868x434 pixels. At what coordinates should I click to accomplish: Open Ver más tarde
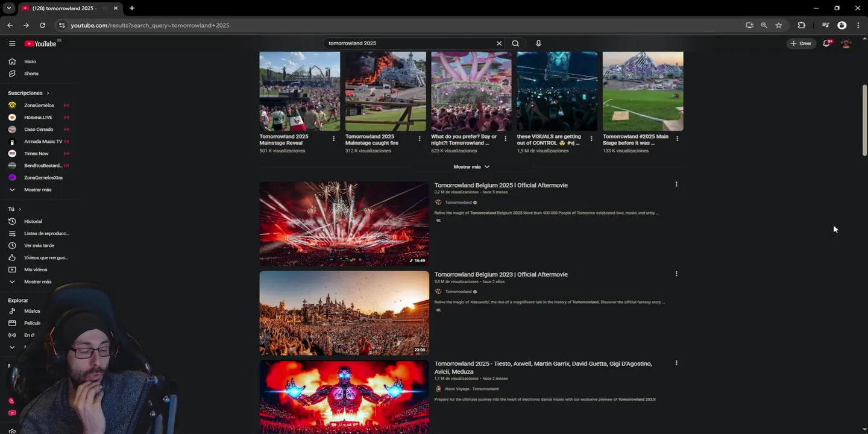click(39, 245)
